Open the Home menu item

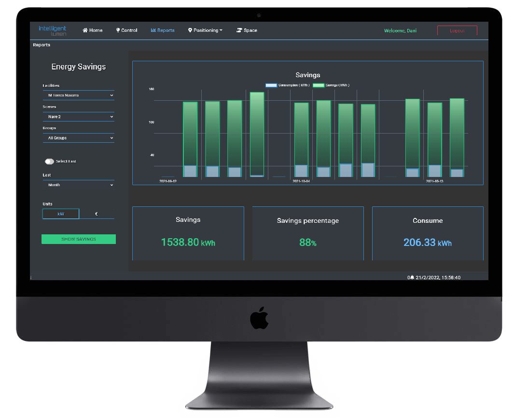click(x=93, y=30)
